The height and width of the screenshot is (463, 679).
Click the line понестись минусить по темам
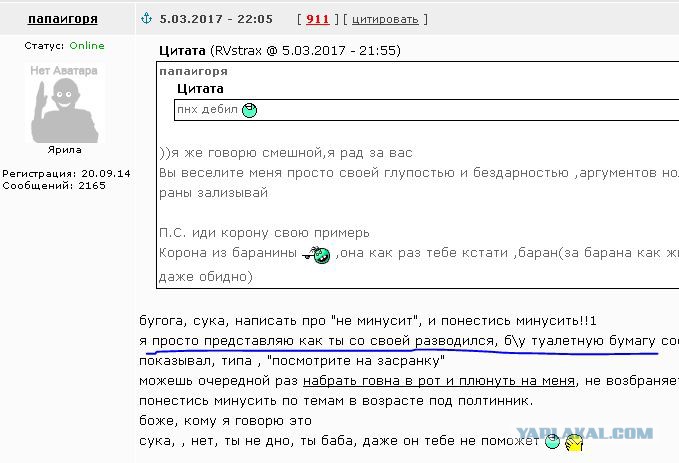[x=336, y=401]
